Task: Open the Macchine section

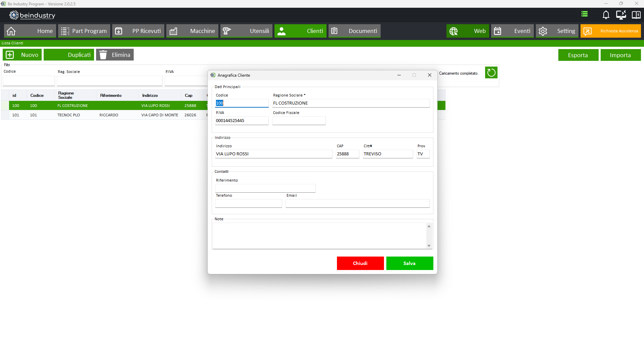Action: click(x=192, y=31)
